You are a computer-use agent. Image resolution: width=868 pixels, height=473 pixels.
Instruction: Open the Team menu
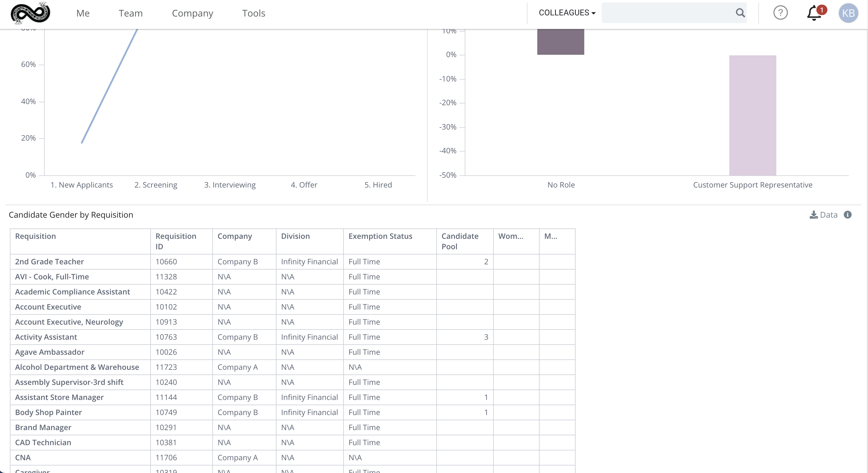(131, 13)
